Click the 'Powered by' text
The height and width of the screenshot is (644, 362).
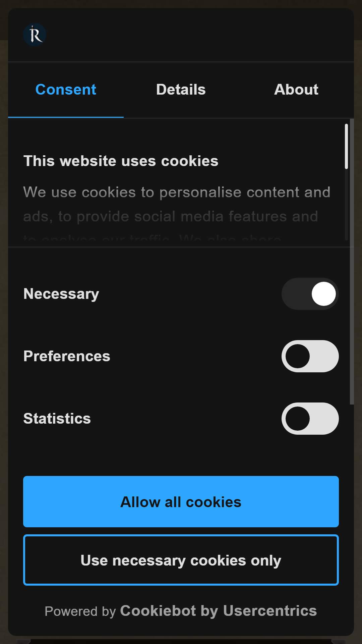(80, 611)
